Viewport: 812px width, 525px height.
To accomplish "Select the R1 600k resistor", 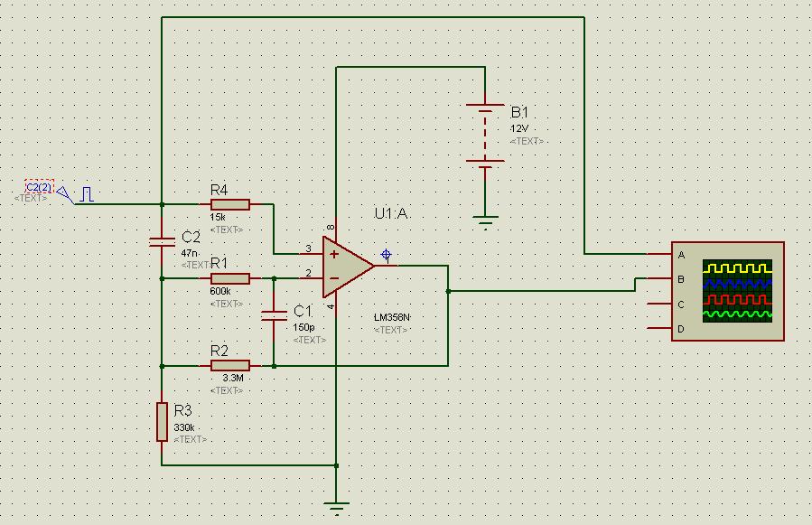I will [230, 279].
